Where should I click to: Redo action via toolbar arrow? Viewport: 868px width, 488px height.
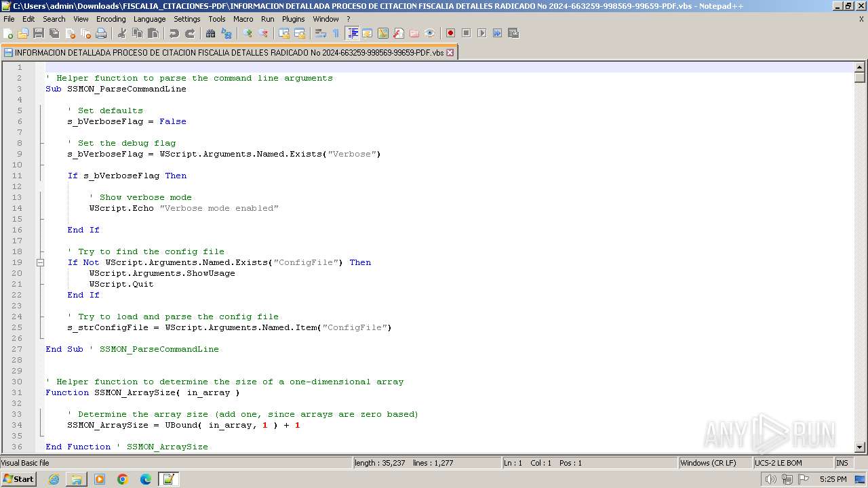click(x=190, y=33)
